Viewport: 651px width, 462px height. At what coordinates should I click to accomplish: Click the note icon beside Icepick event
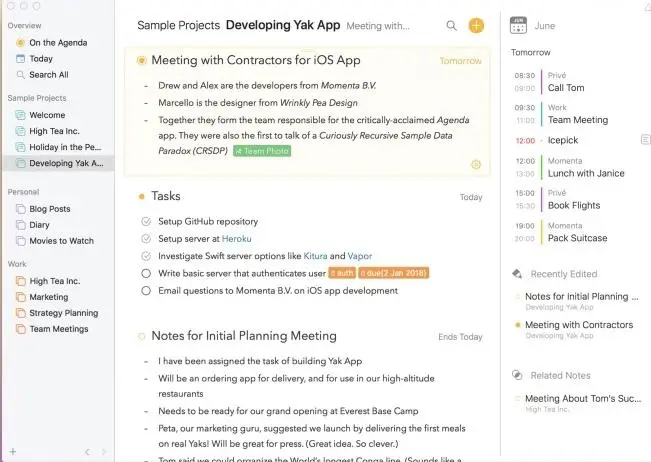click(x=645, y=140)
